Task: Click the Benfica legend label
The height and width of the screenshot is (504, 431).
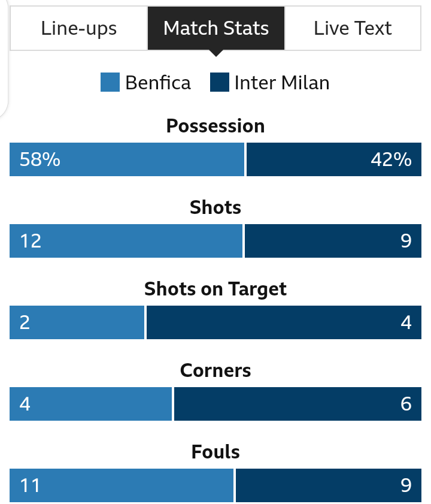Action: pyautogui.click(x=158, y=83)
